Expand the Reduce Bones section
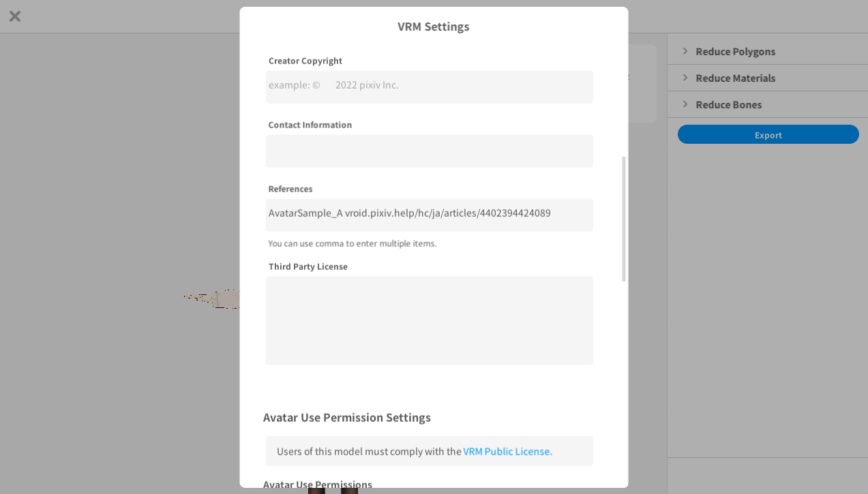Screen dimensions: 868x494 pyautogui.click(x=768, y=104)
